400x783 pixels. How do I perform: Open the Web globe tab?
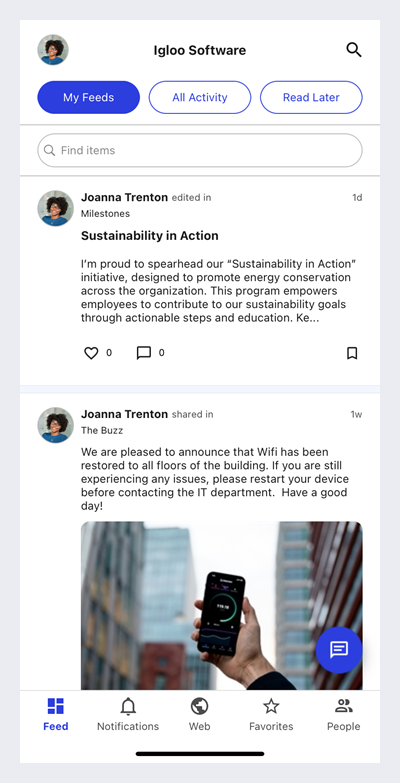click(199, 715)
